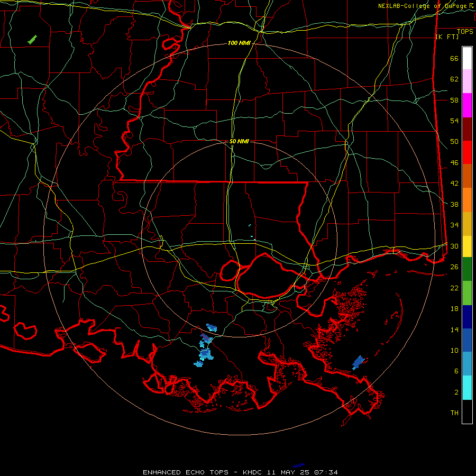Click the blue echo inside the Mississippi delta
The image size is (476, 476).
tap(358, 362)
